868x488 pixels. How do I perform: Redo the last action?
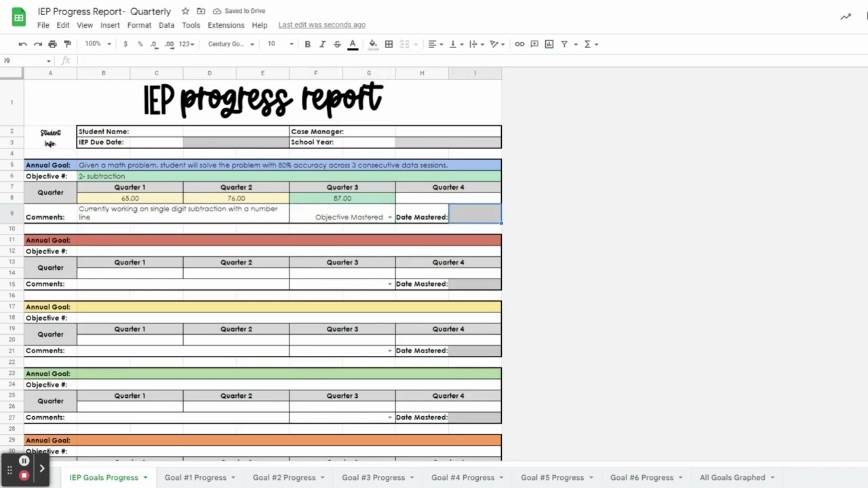tap(38, 44)
